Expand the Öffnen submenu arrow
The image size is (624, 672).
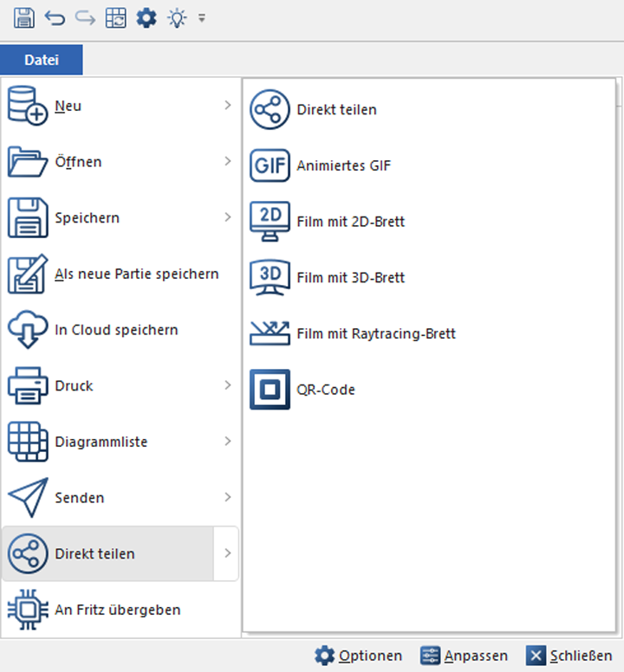click(228, 162)
